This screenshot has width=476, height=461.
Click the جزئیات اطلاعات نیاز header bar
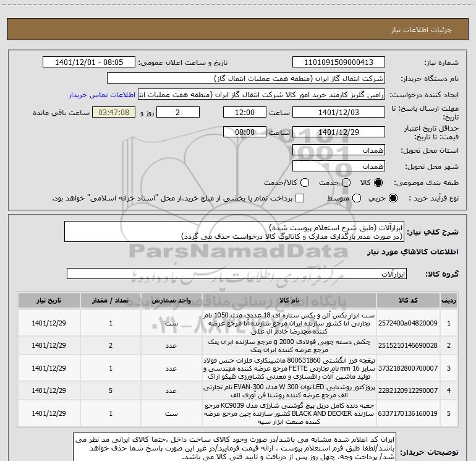pyautogui.click(x=238, y=29)
